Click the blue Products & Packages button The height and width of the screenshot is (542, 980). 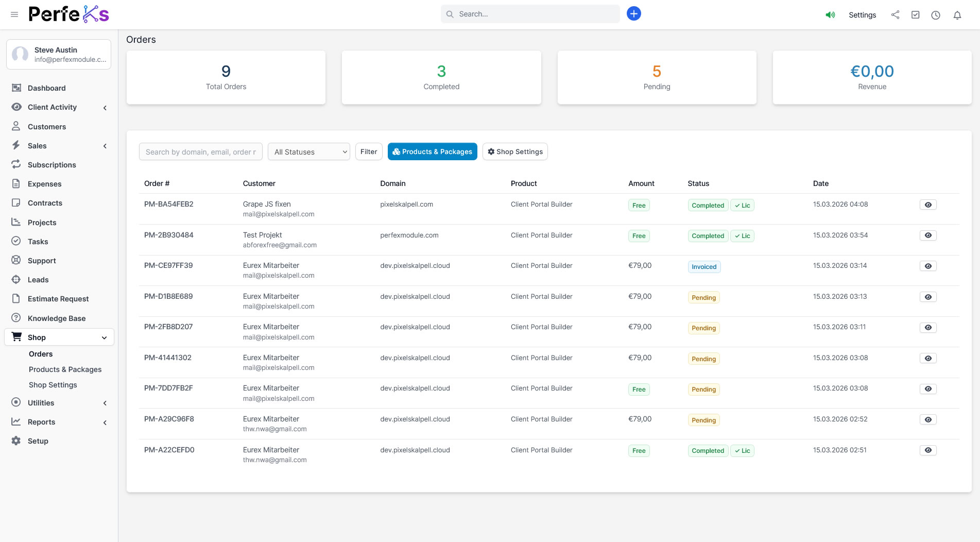pyautogui.click(x=432, y=151)
